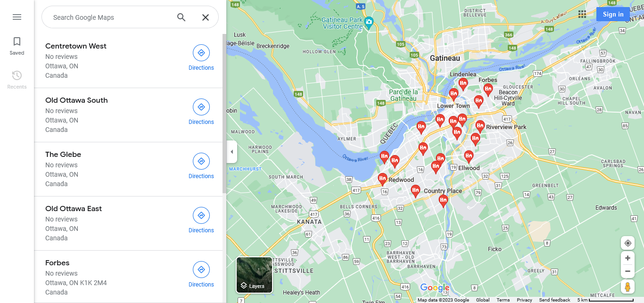Click the Sign in button
Image resolution: width=644 pixels, height=303 pixels.
click(613, 14)
